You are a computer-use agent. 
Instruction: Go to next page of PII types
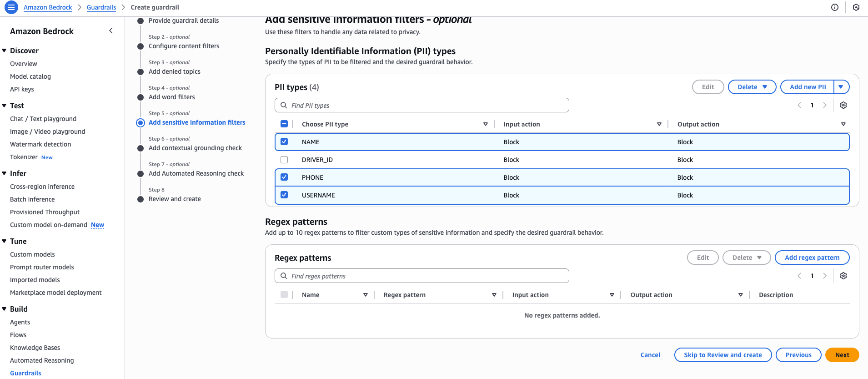point(824,105)
